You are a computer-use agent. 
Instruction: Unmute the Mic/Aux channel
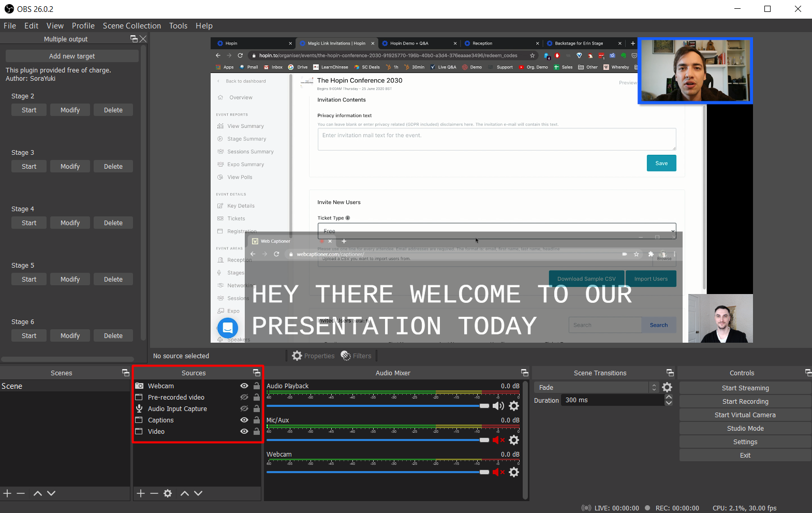click(x=498, y=440)
